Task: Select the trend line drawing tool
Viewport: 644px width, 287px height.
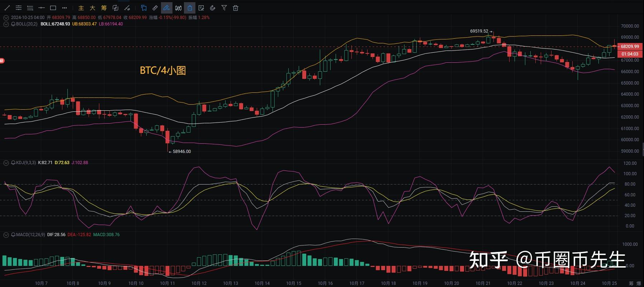Action: click(7, 8)
